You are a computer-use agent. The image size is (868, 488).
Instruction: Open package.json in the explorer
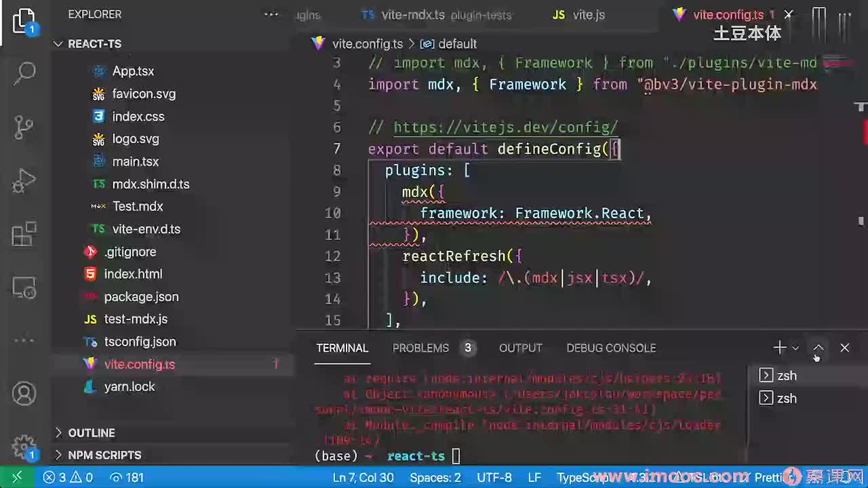[x=141, y=296]
